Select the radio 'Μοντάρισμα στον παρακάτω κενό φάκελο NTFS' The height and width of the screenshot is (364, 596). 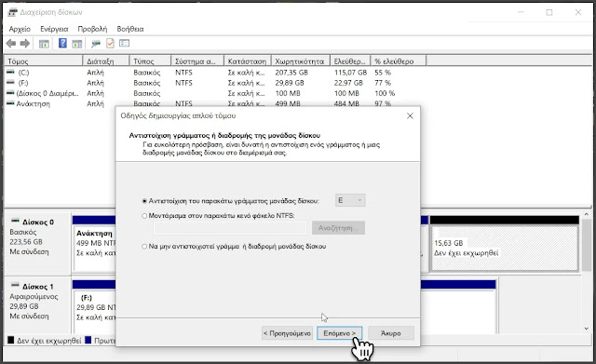click(144, 216)
